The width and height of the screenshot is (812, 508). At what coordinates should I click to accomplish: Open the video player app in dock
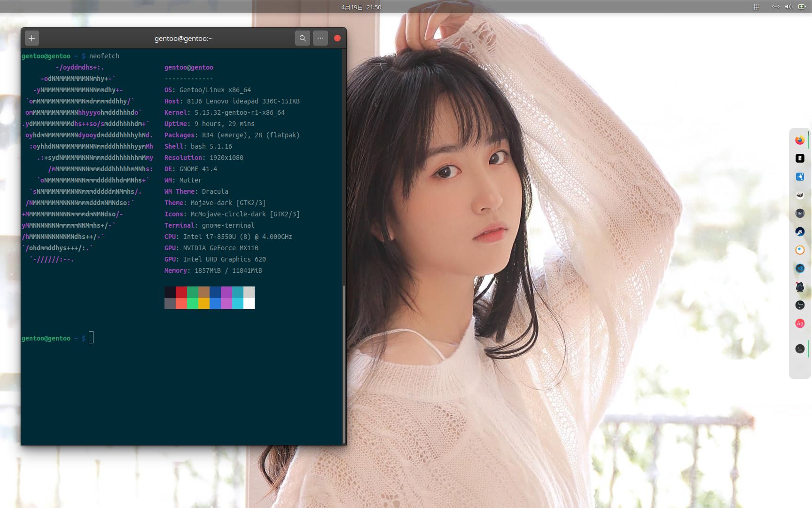800,214
